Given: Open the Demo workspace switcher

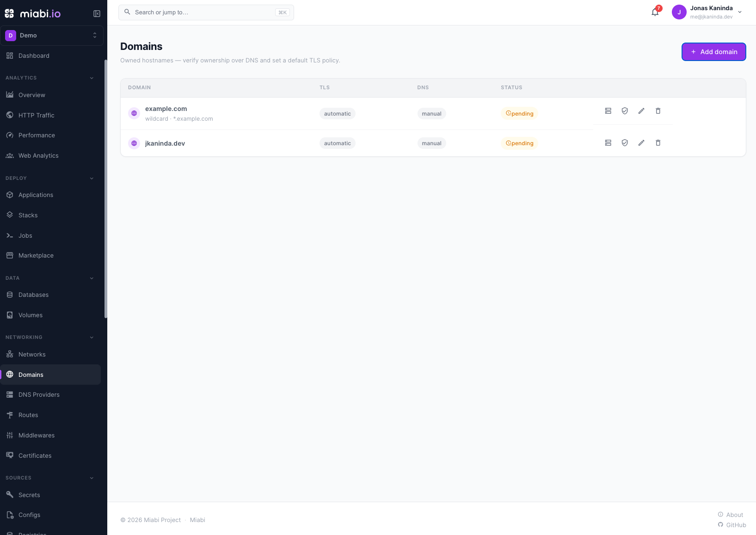Looking at the screenshot, I should (52, 36).
